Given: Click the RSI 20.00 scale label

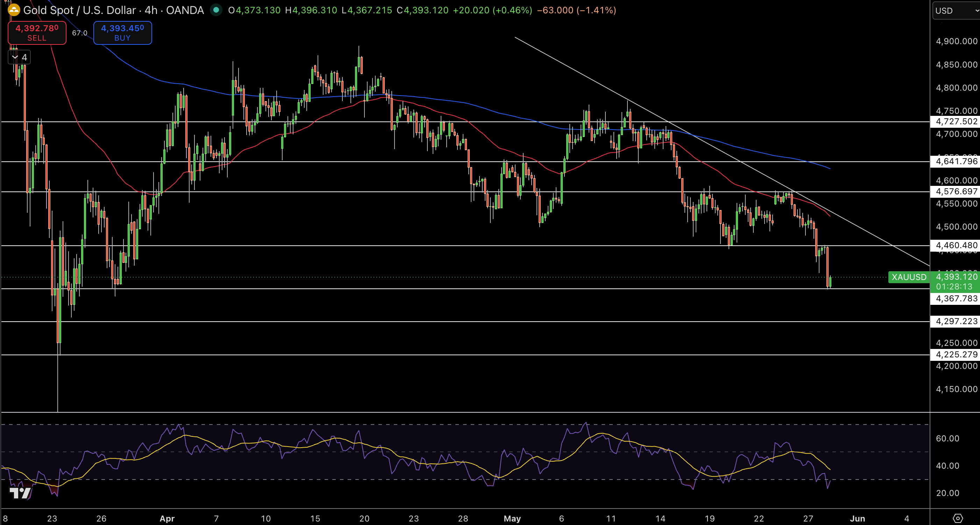Looking at the screenshot, I should pyautogui.click(x=947, y=493).
